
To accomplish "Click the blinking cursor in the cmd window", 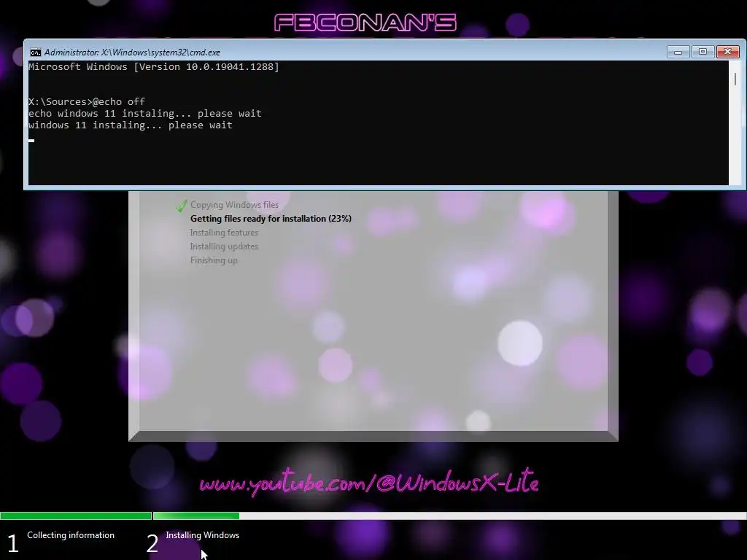I will click(31, 141).
